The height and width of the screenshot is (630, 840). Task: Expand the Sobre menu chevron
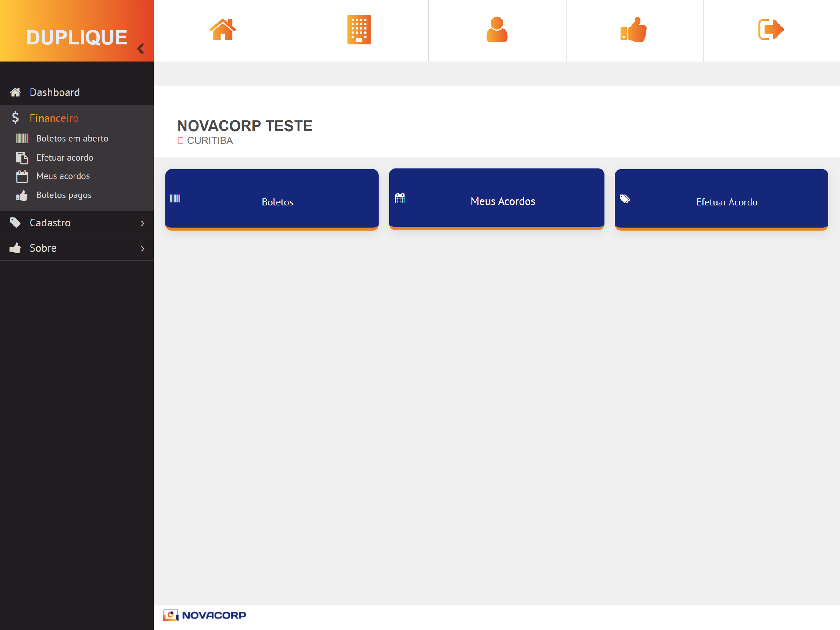pyautogui.click(x=143, y=249)
